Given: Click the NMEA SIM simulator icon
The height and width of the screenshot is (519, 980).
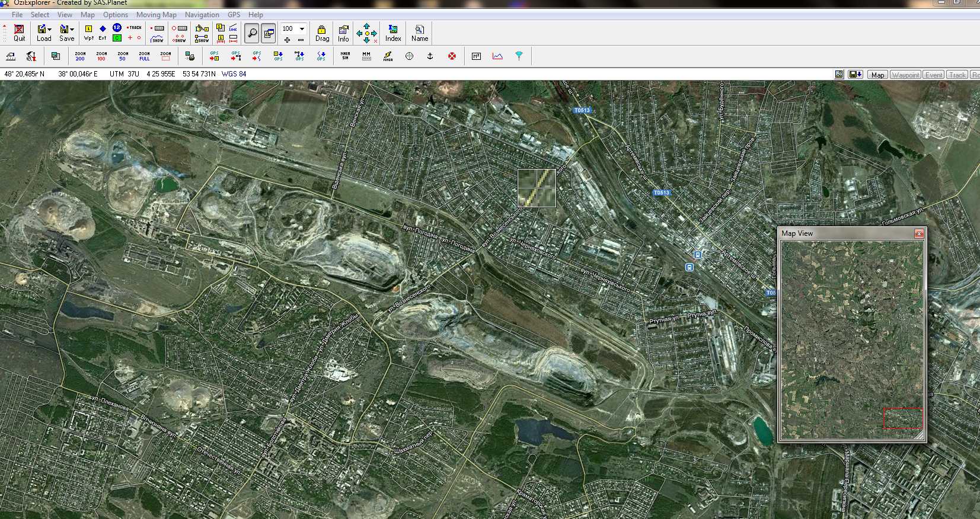Looking at the screenshot, I should [x=345, y=56].
